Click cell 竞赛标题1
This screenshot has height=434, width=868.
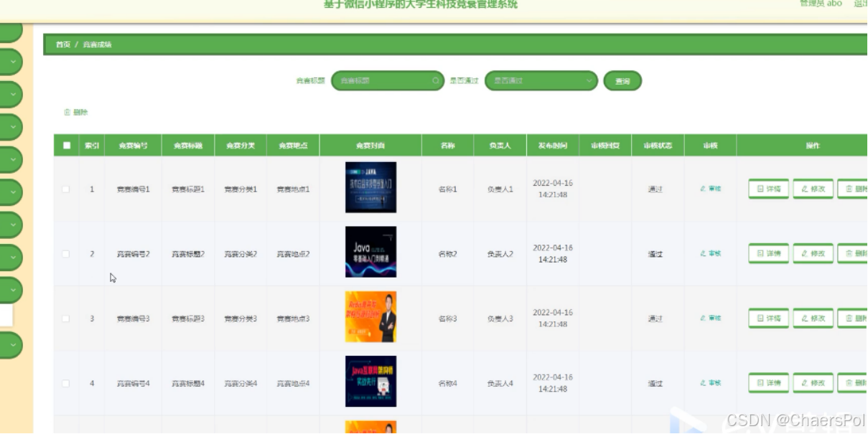tap(188, 189)
